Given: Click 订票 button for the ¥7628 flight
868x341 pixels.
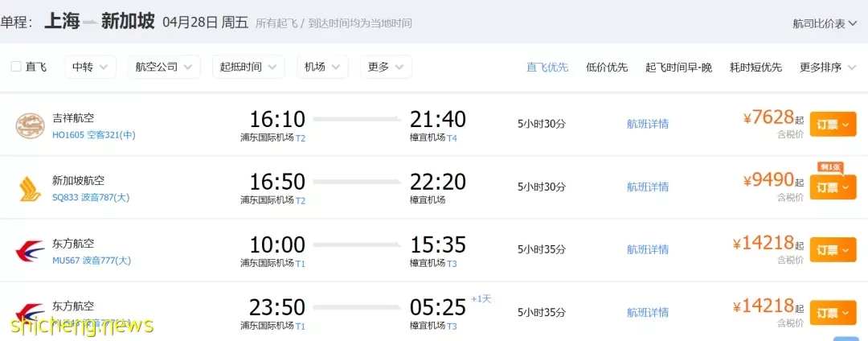Looking at the screenshot, I should (833, 124).
